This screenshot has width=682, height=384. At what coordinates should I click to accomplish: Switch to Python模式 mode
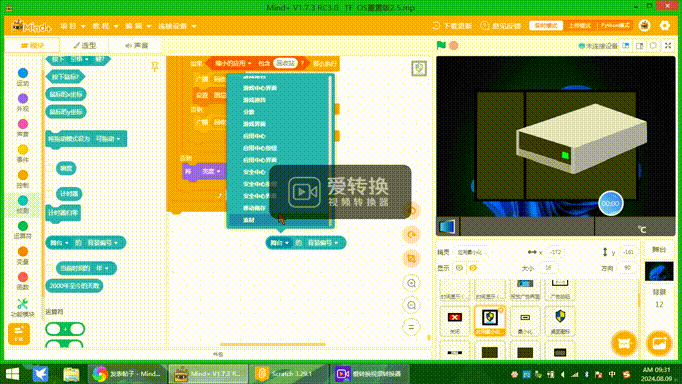point(615,26)
